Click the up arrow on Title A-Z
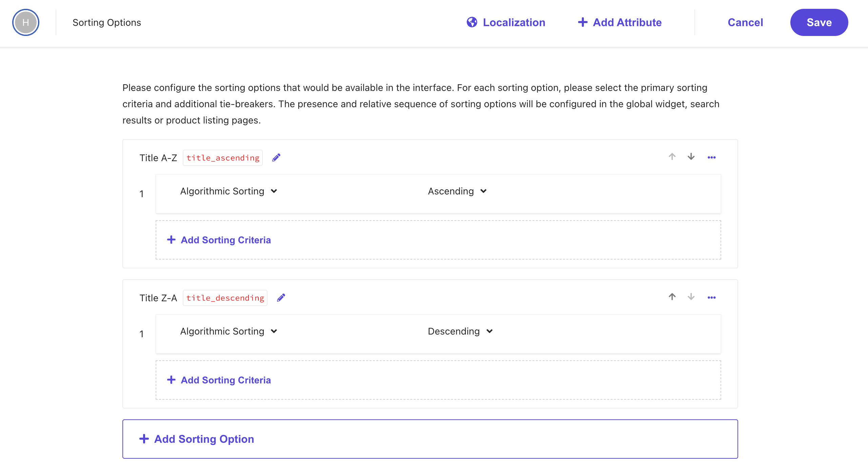Viewport: 868px width, 475px height. pos(672,157)
